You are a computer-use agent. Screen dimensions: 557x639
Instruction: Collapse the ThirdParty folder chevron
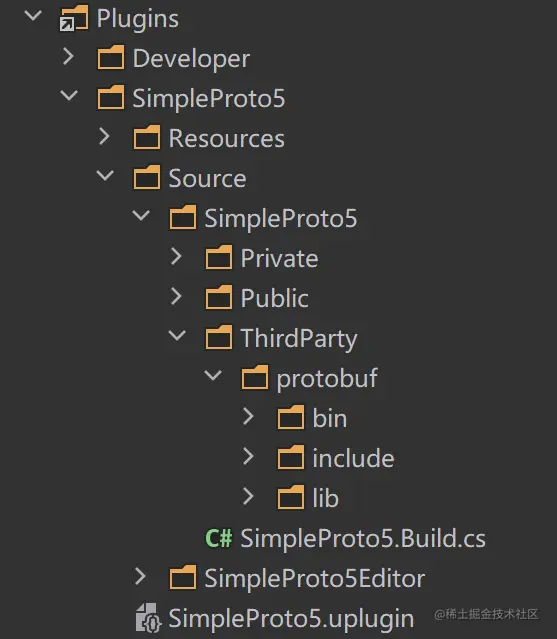[x=177, y=335]
